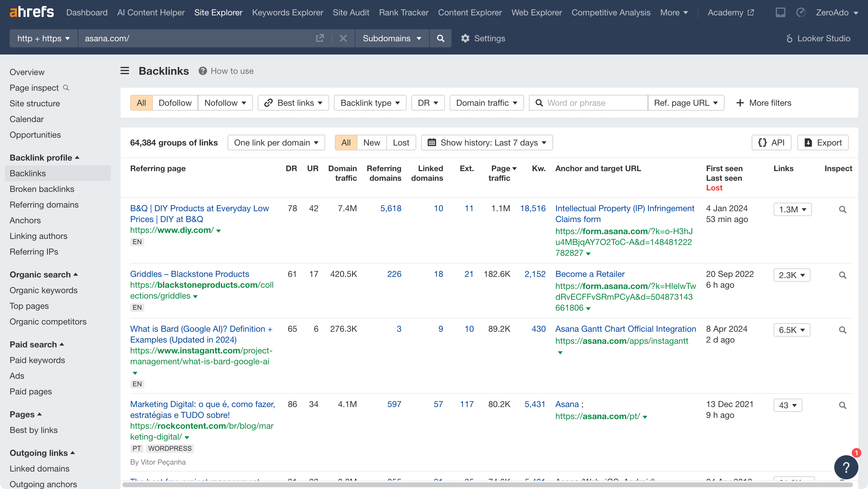
Task: Go to Referring domains in sidebar
Action: pyautogui.click(x=44, y=205)
